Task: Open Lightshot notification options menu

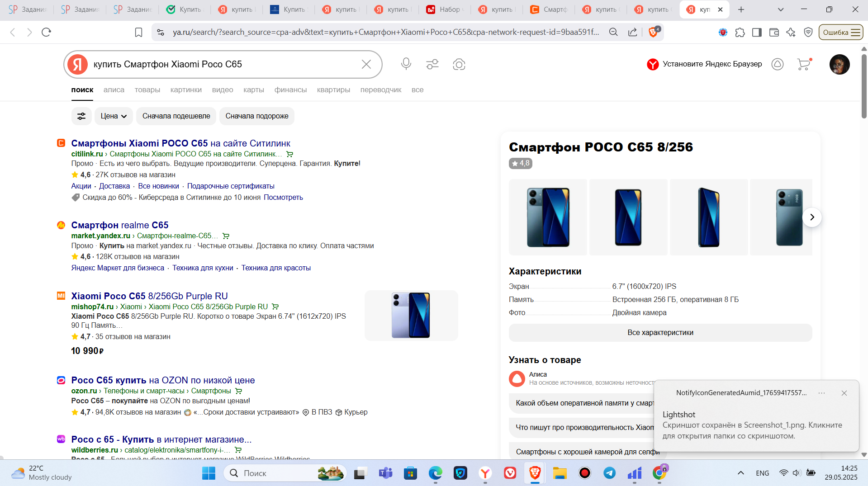Action: pos(821,393)
